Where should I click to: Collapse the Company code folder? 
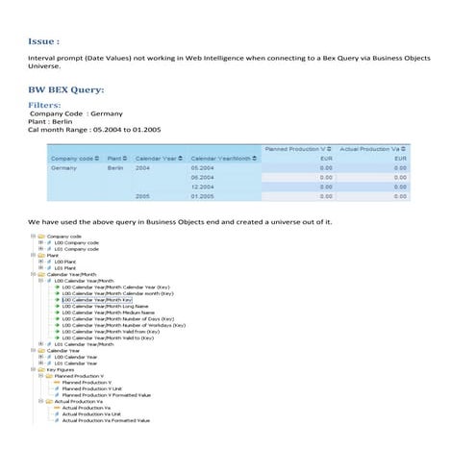pyautogui.click(x=33, y=237)
